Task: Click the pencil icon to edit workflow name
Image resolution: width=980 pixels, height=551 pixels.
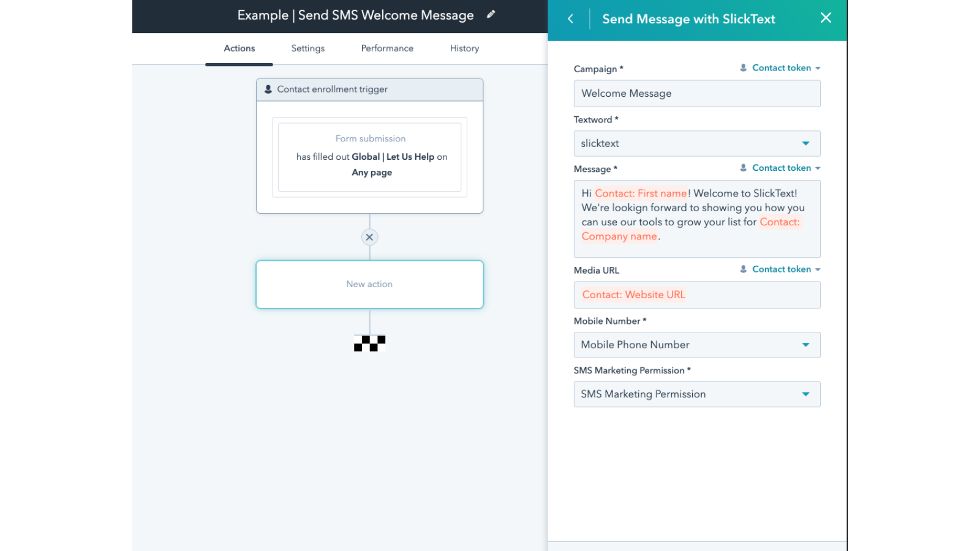Action: [491, 15]
